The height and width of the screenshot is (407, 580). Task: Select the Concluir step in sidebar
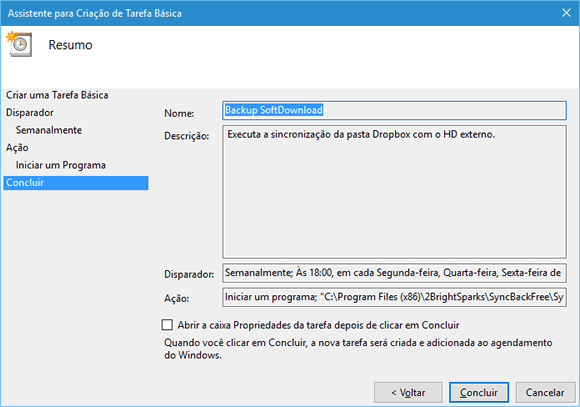tap(76, 183)
